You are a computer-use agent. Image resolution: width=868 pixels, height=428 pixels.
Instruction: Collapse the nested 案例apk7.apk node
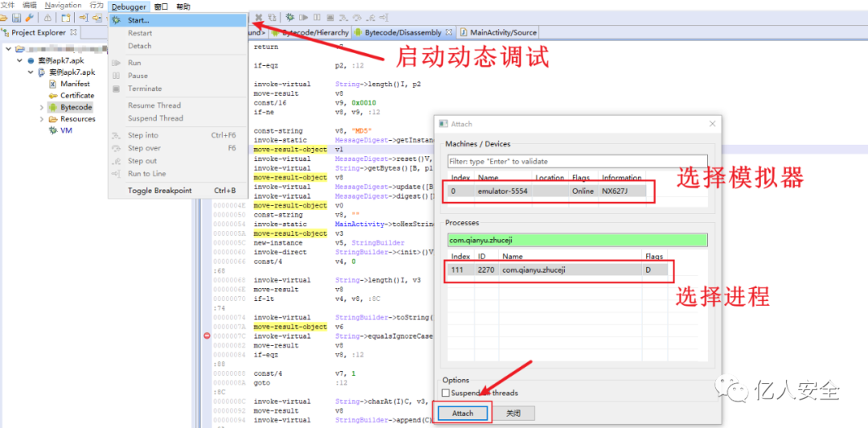tap(31, 72)
